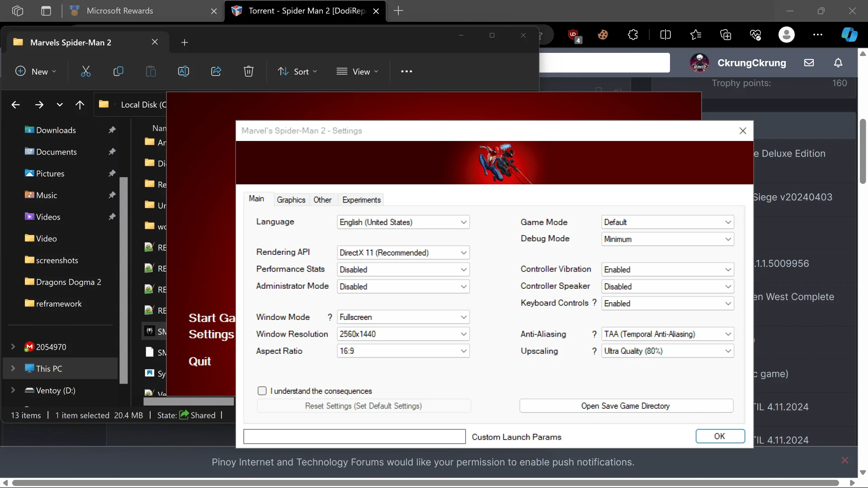Screen dimensions: 868x488
Task: Open the Window Mode dropdown
Action: pos(403,317)
